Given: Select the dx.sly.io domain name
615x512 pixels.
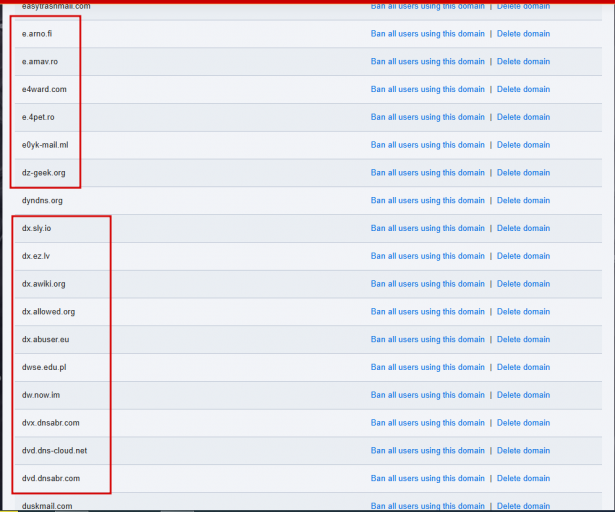Looking at the screenshot, I should (x=36, y=229).
